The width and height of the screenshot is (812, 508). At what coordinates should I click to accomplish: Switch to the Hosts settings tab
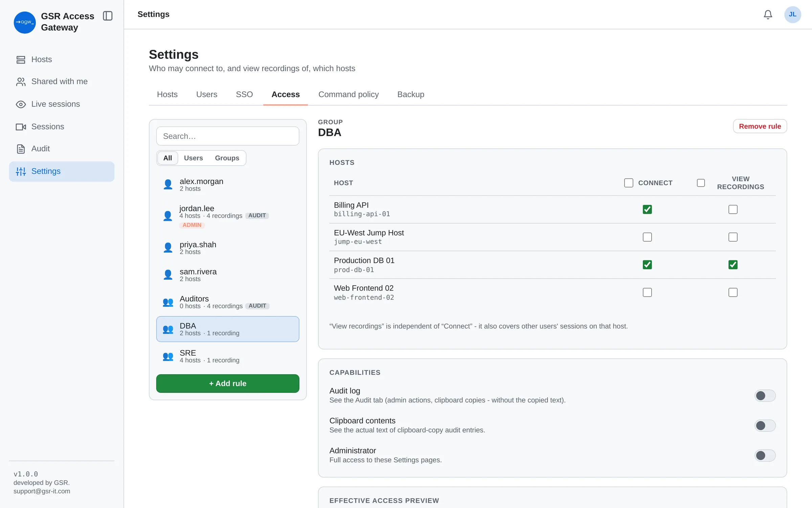coord(167,94)
